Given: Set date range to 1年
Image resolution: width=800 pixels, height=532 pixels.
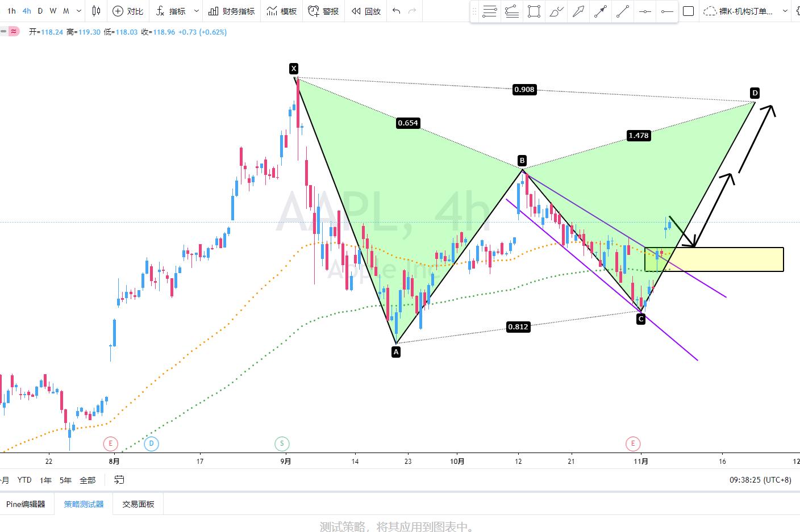Looking at the screenshot, I should (x=46, y=480).
